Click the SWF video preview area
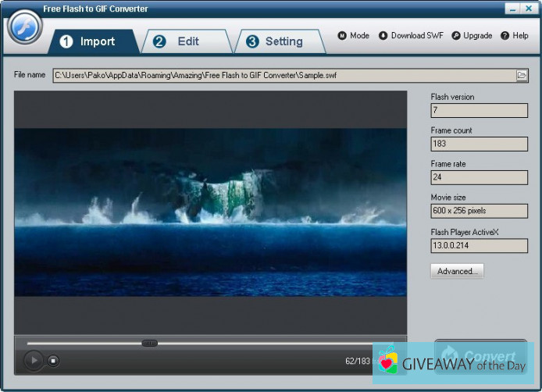 pos(210,212)
